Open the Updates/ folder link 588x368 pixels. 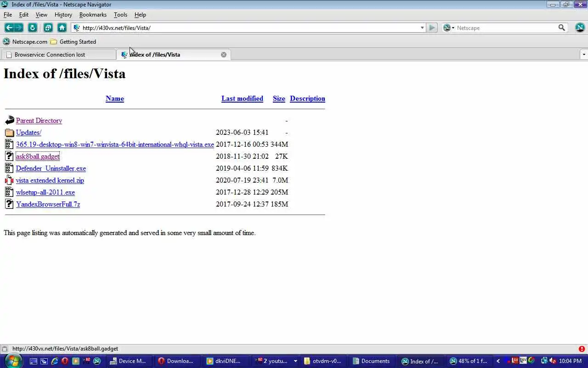pos(28,132)
